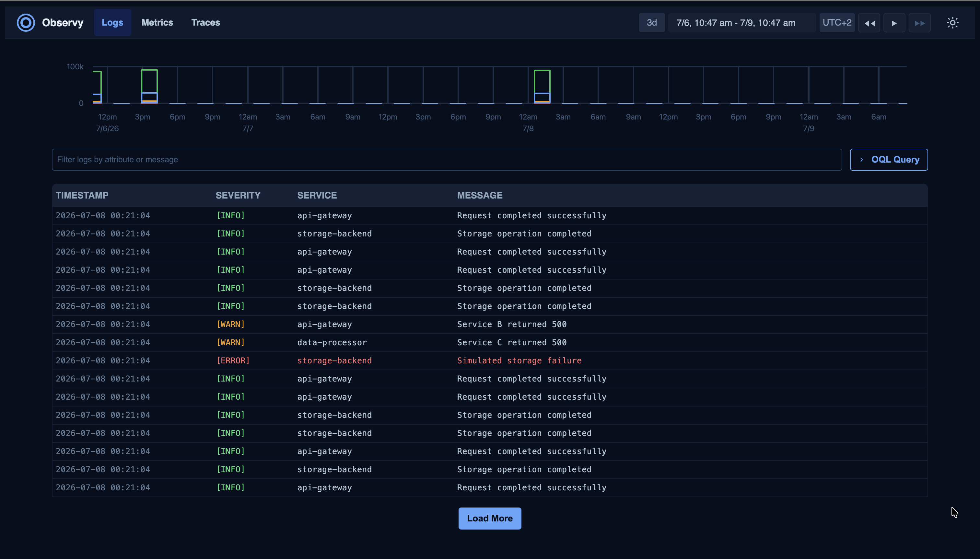Open the 7/6 - 7/9 date range picker
The height and width of the screenshot is (559, 980).
click(741, 23)
